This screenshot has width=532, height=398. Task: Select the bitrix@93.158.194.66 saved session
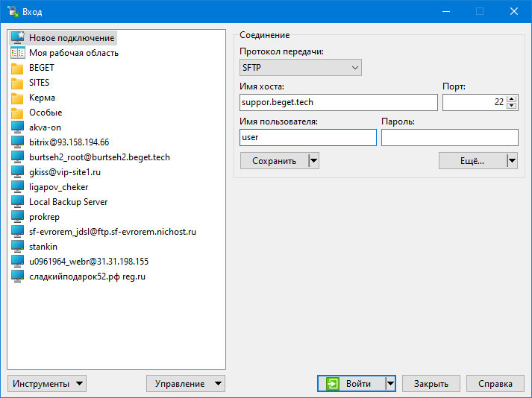click(69, 142)
